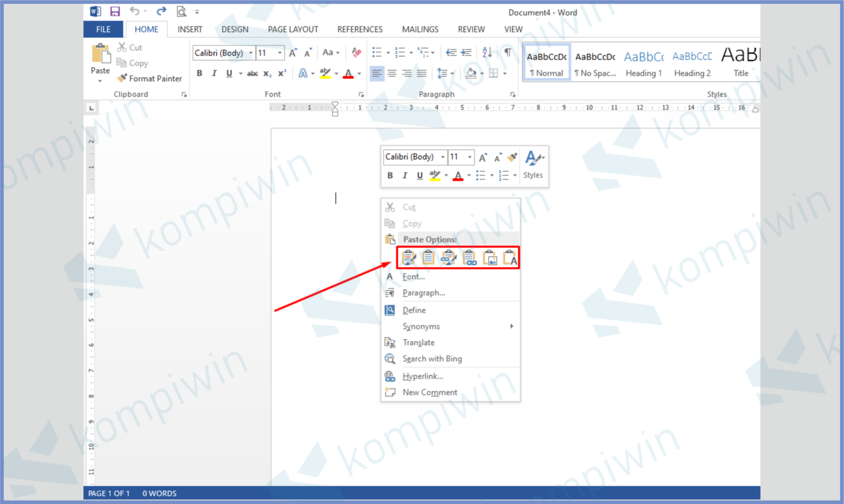Image resolution: width=844 pixels, height=504 pixels.
Task: Click the Format Painter tool
Action: pyautogui.click(x=149, y=79)
